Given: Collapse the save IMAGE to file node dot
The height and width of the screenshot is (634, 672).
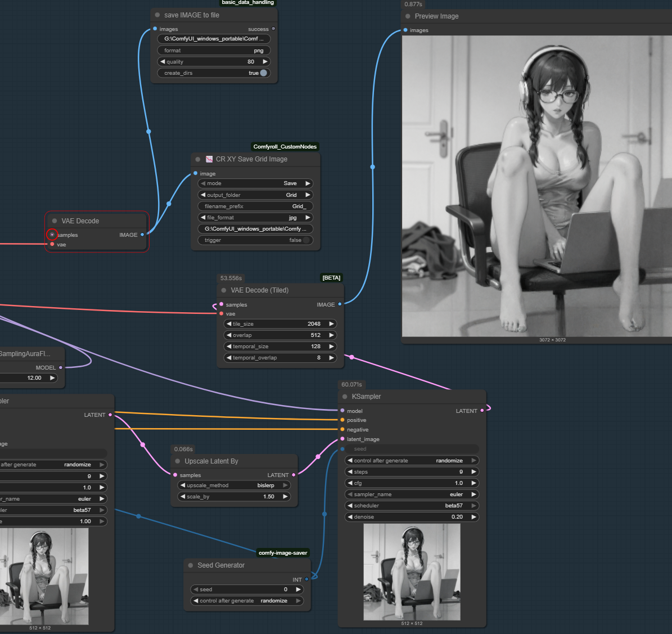Looking at the screenshot, I should click(x=157, y=15).
